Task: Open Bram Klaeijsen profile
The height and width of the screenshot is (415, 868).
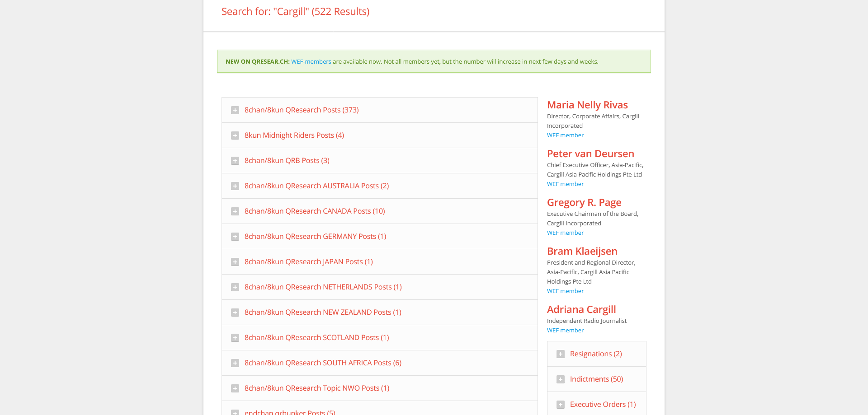Action: point(582,251)
